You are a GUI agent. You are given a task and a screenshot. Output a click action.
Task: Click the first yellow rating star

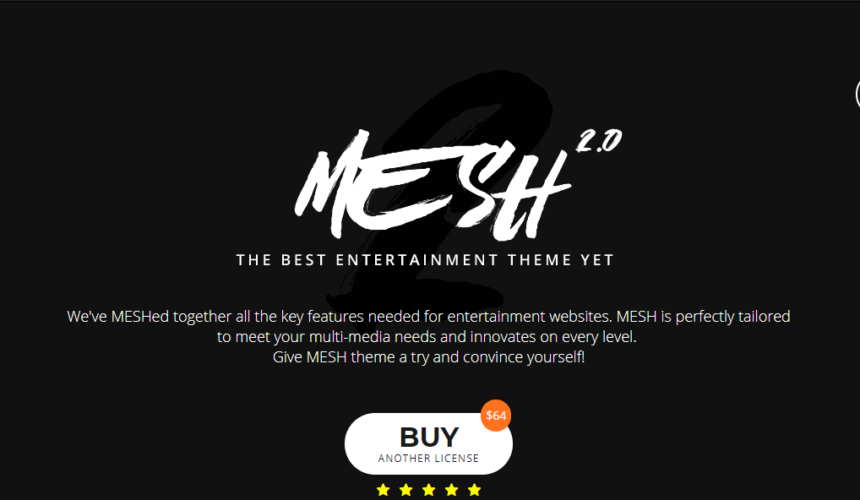pyautogui.click(x=383, y=490)
